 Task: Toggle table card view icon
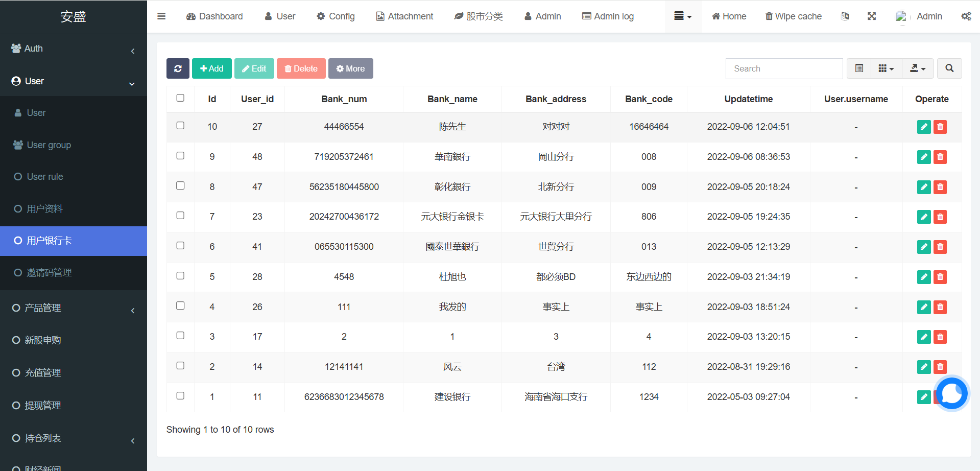(x=859, y=68)
